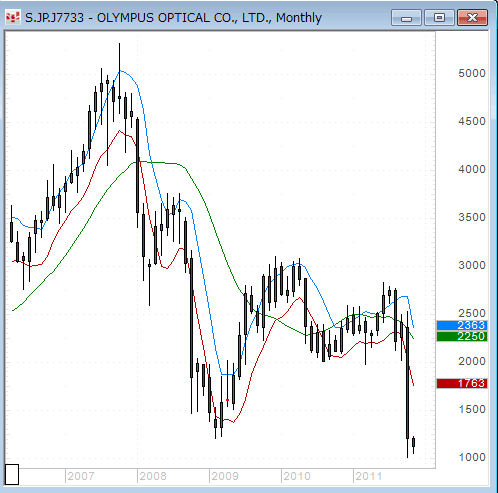The width and height of the screenshot is (498, 493).
Task: Click the blue 2363 price label
Action: (x=462, y=325)
